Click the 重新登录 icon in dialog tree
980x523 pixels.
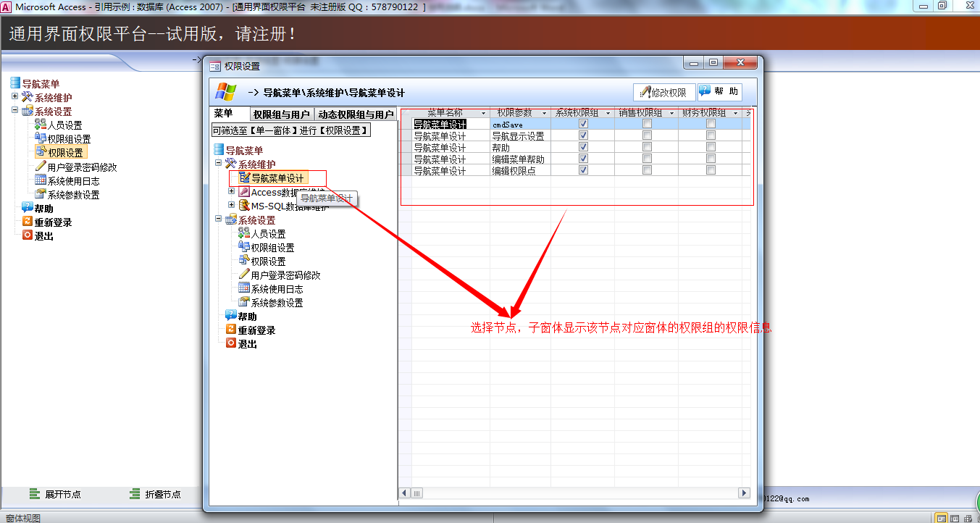(x=231, y=330)
